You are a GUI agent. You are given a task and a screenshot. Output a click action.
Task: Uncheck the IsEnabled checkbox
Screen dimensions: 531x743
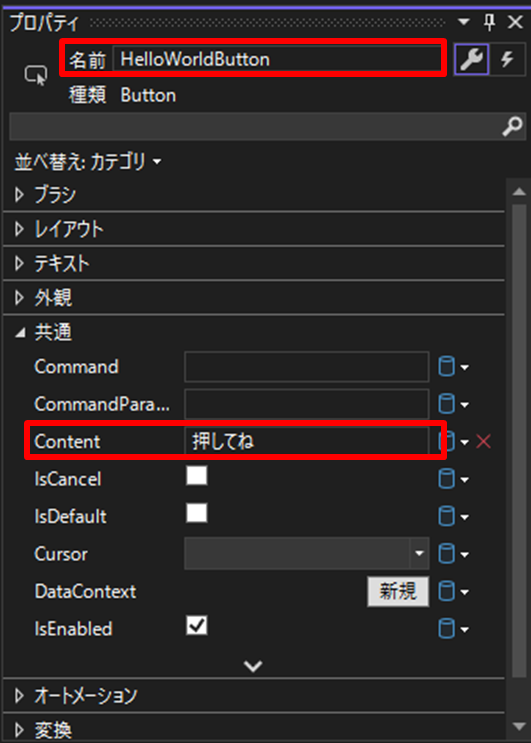click(197, 625)
